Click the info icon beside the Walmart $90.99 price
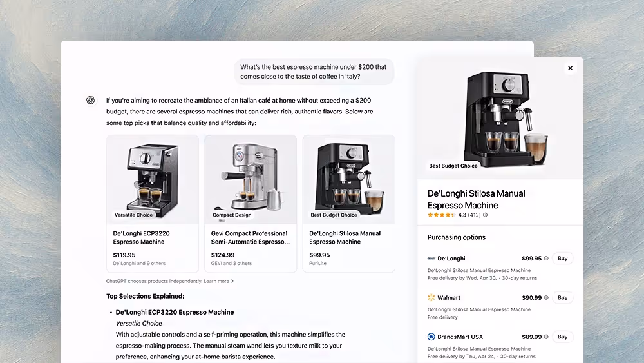Image resolution: width=644 pixels, height=363 pixels. [546, 298]
